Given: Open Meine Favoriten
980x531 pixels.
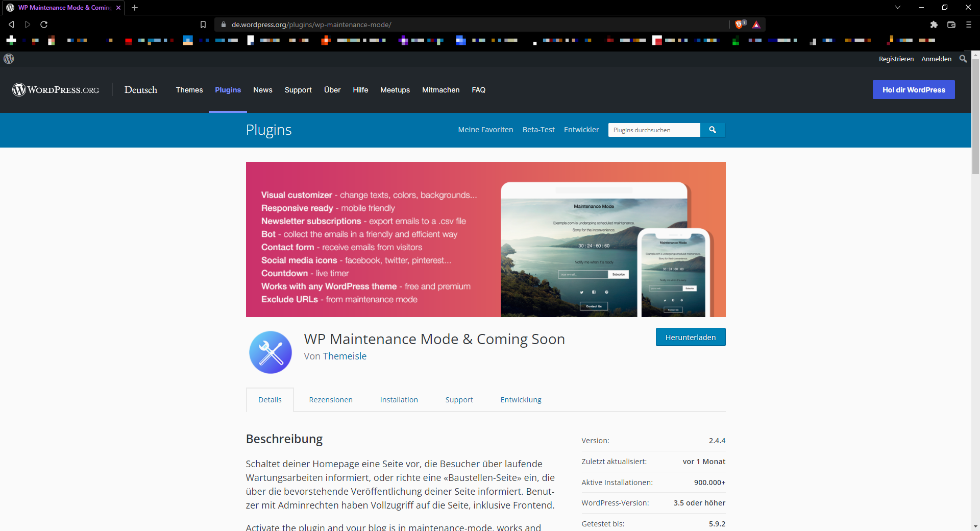Looking at the screenshot, I should tap(485, 130).
